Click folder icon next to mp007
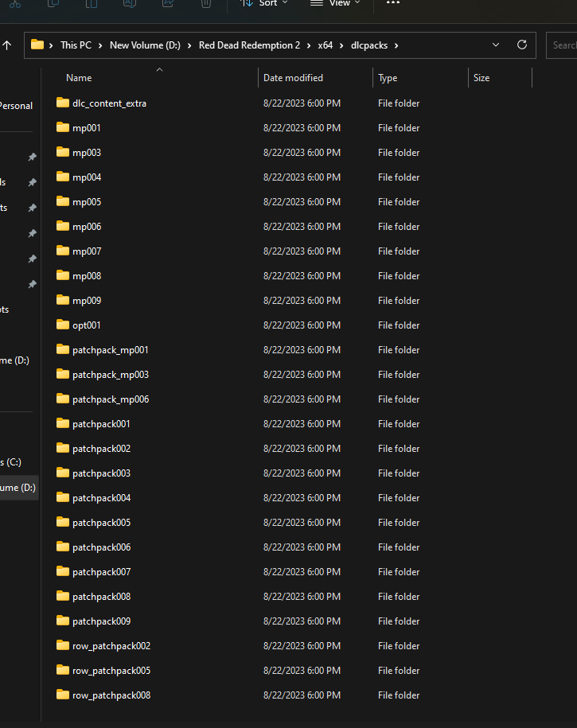577x728 pixels. [x=63, y=251]
